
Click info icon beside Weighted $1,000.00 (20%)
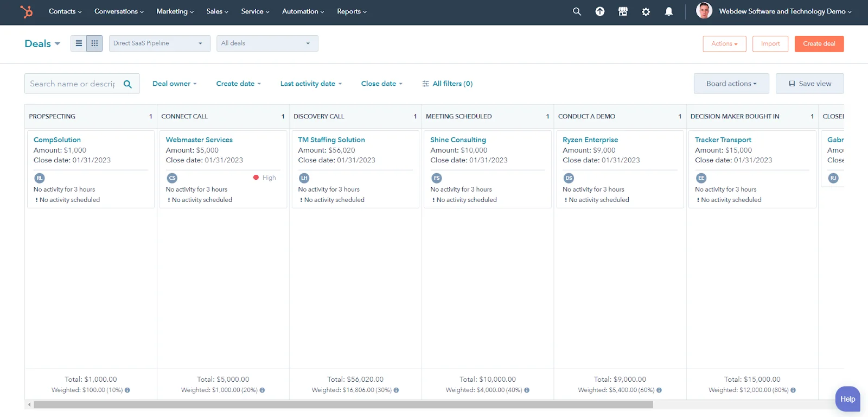[262, 390]
